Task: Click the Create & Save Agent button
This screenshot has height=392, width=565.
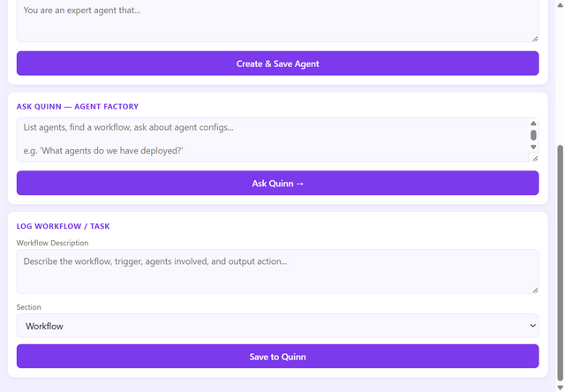Action: coord(277,64)
